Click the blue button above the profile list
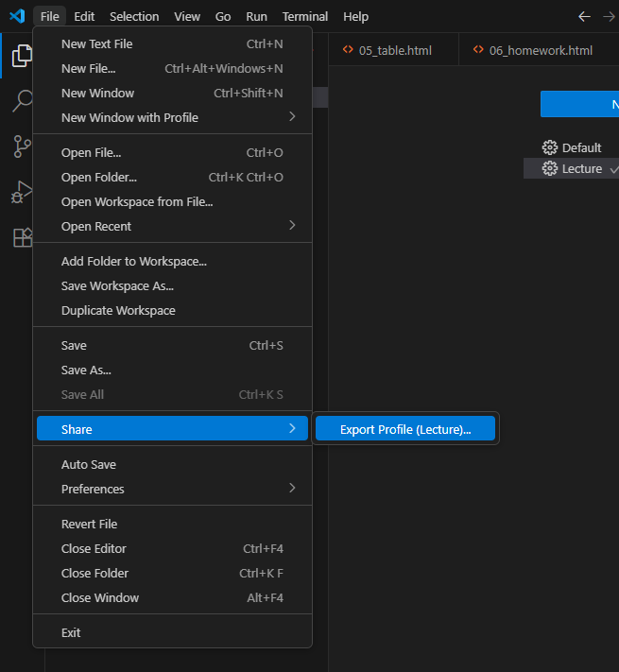Image resolution: width=619 pixels, height=672 pixels. pos(579,104)
